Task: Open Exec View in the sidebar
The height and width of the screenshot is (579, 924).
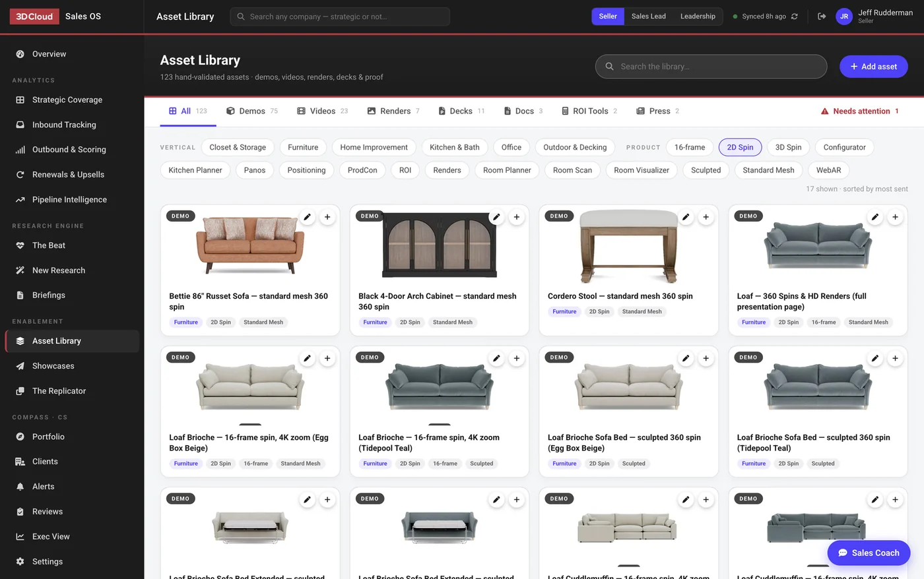Action: click(72, 537)
